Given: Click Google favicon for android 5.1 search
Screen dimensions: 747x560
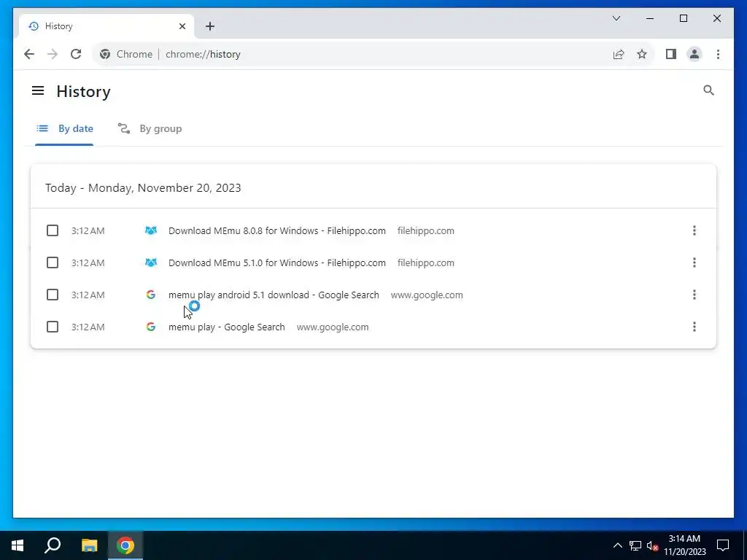Looking at the screenshot, I should [x=150, y=295].
